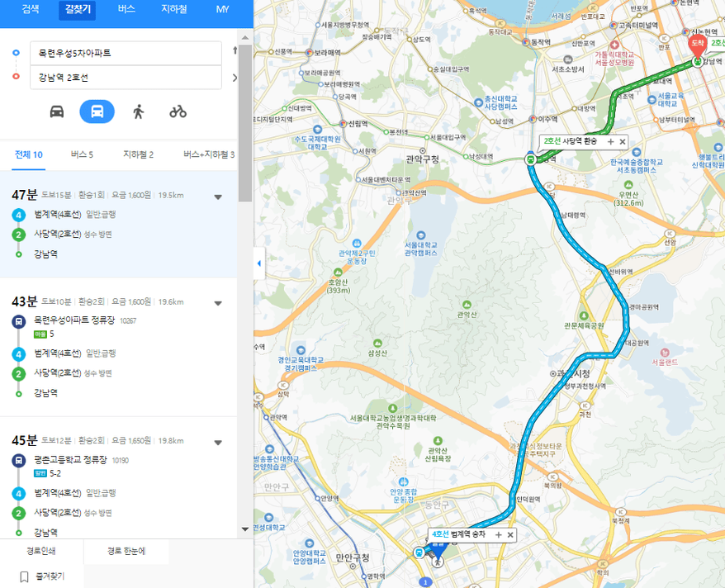Image resolution: width=725 pixels, height=588 pixels.
Task: Switch to the 버스 top tab
Action: tap(126, 9)
